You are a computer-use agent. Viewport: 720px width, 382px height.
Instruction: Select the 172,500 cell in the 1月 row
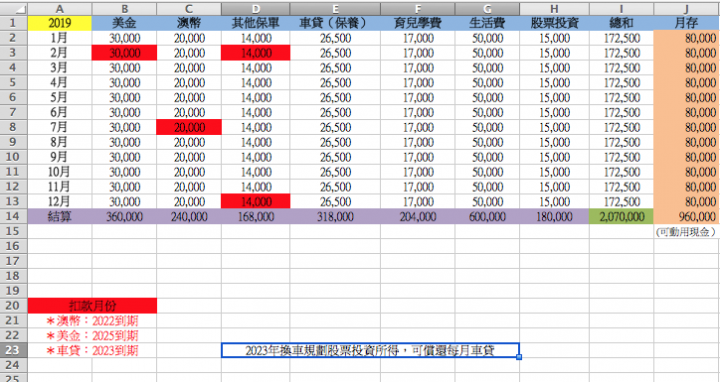(x=621, y=38)
